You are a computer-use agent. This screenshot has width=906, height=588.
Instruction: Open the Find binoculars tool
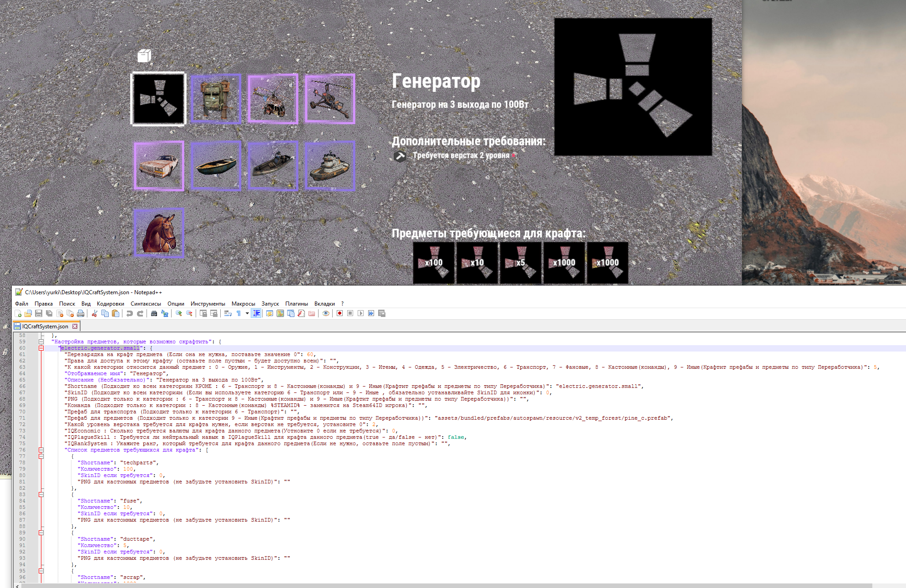pos(154,313)
